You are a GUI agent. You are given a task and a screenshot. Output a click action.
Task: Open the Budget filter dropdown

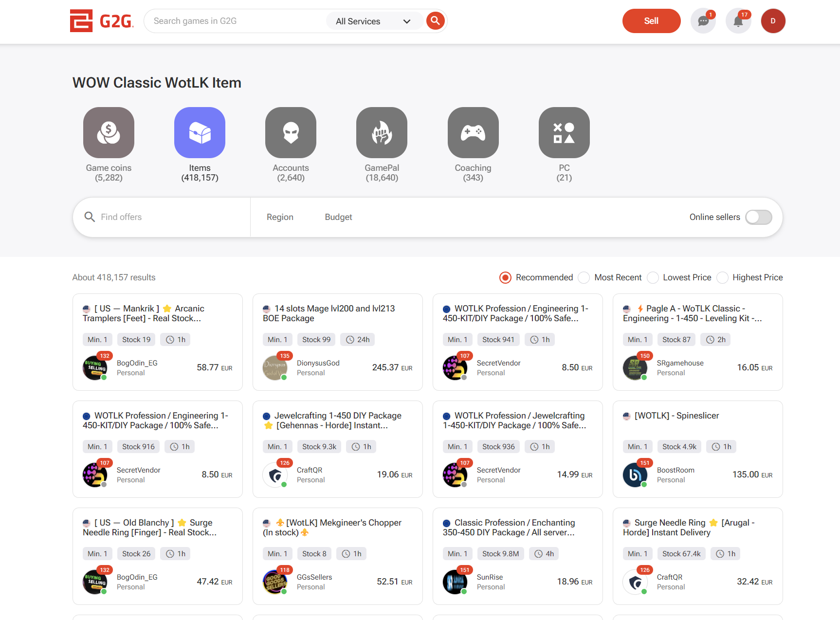[338, 217]
